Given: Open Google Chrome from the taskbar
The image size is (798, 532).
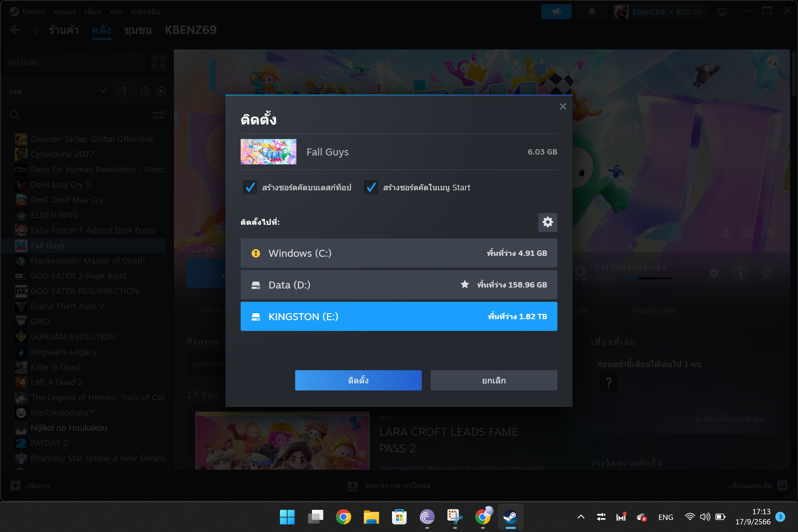Looking at the screenshot, I should [343, 517].
